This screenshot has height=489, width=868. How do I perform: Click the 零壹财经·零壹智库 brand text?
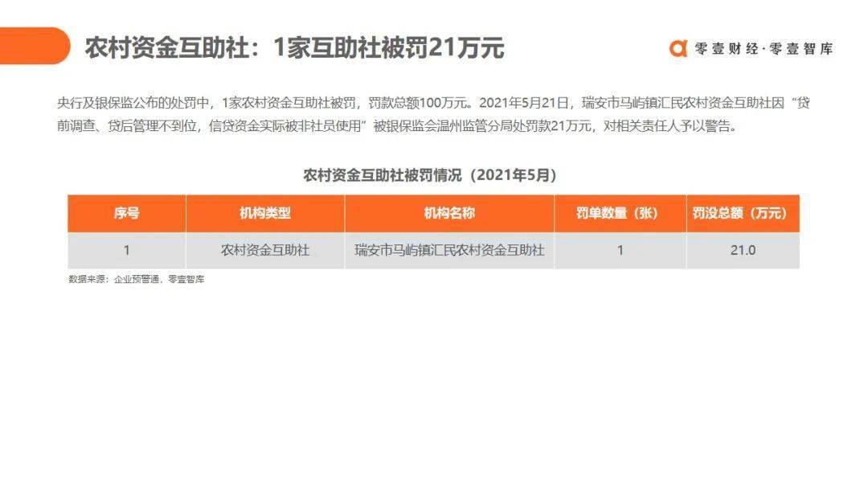tap(764, 49)
